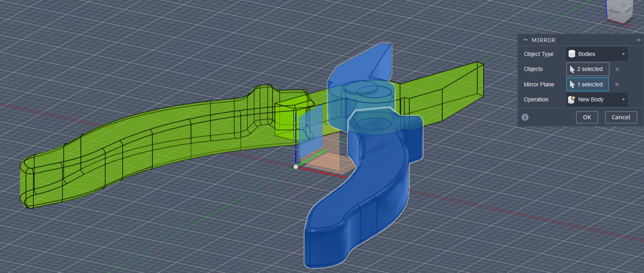
Task: Click the double-arrow pin icon in MIRROR header
Action: tap(638, 40)
